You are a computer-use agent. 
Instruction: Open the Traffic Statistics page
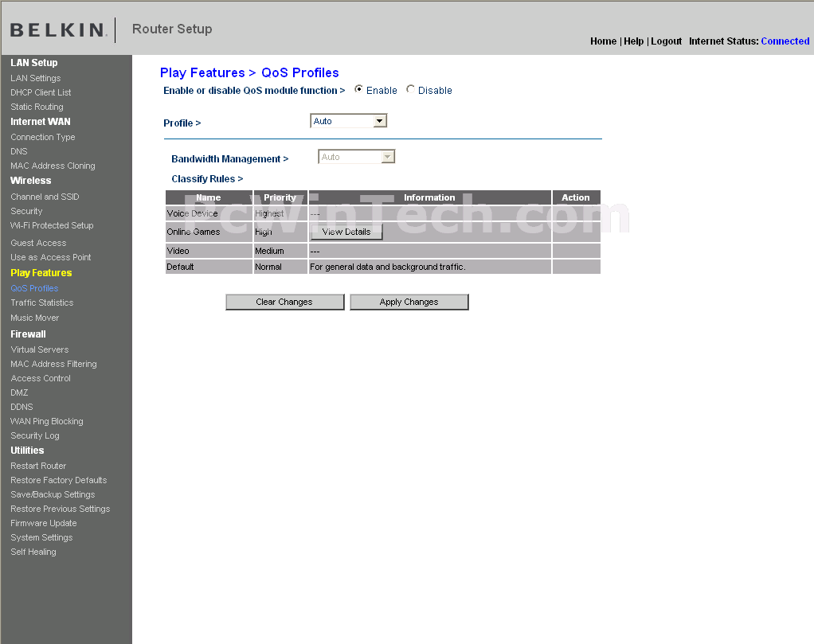pos(42,302)
